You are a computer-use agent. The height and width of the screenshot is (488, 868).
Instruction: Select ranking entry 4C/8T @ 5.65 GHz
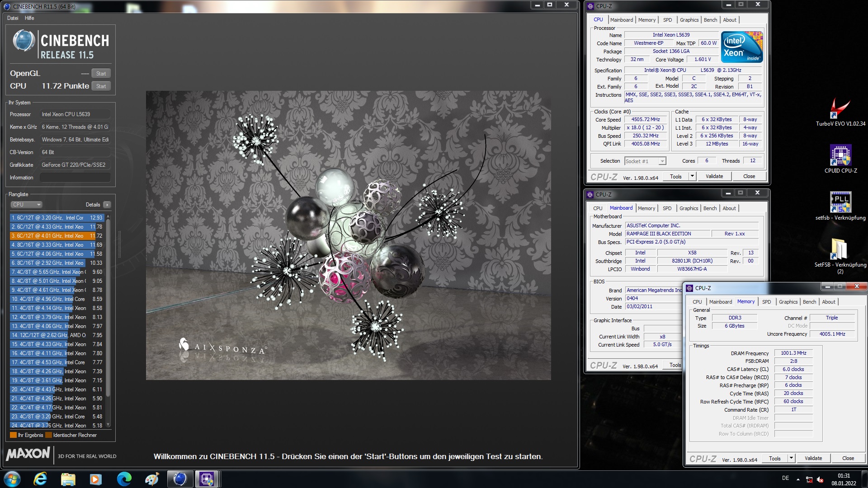[x=57, y=272]
